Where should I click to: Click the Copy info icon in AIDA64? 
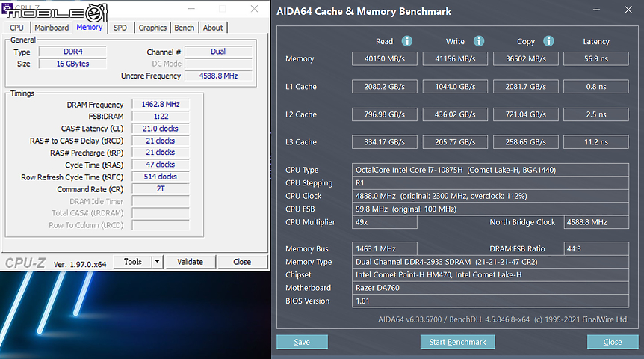tap(548, 41)
